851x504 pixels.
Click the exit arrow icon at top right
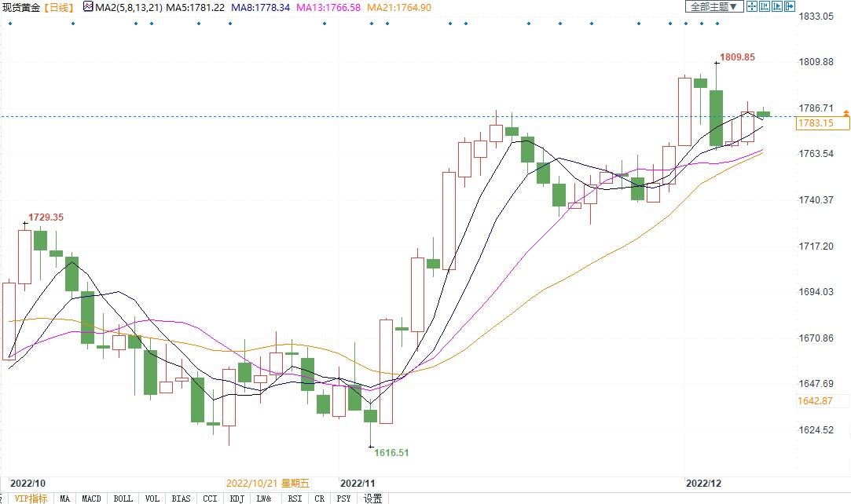790,7
